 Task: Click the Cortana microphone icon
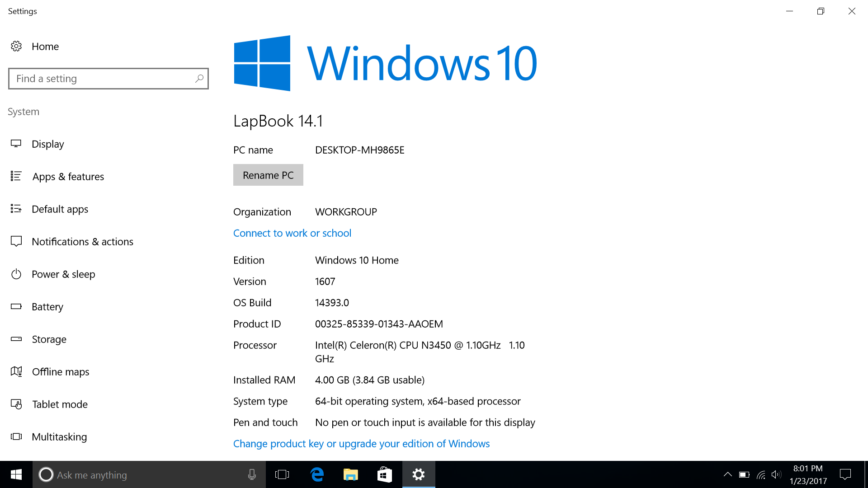pos(252,474)
